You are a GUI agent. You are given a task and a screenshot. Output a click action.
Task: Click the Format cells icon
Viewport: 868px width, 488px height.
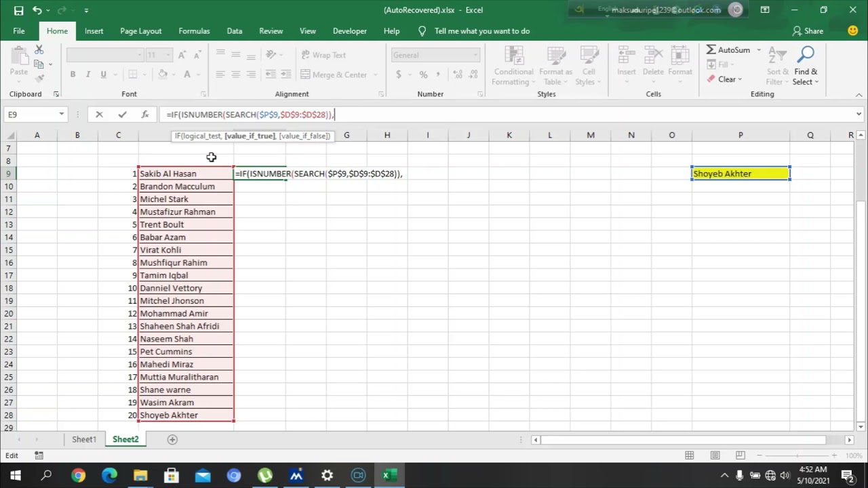coord(680,56)
